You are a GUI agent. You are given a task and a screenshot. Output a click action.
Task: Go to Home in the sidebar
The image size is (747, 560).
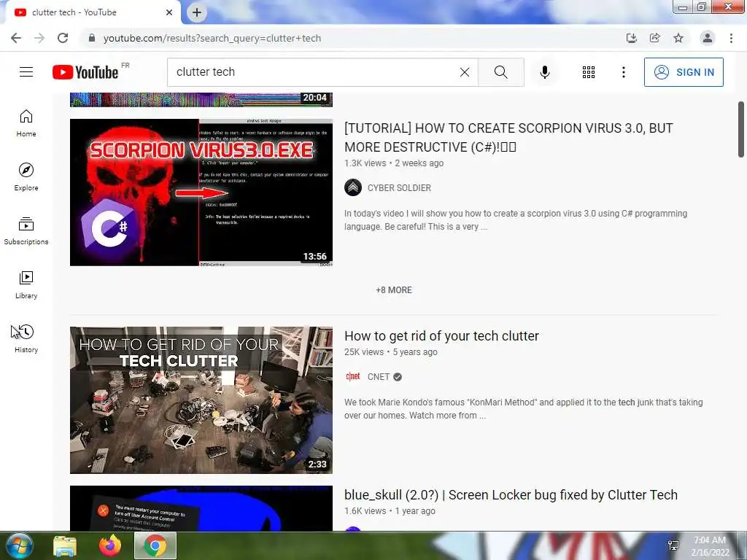click(x=26, y=123)
